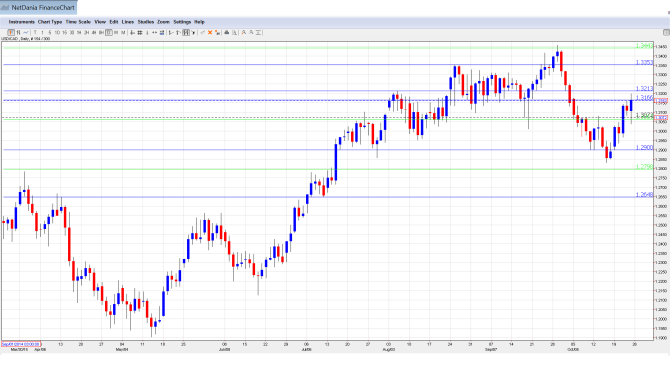Click the pencil draw icon
Image resolution: width=670 pixels, height=377 pixels.
[203, 32]
